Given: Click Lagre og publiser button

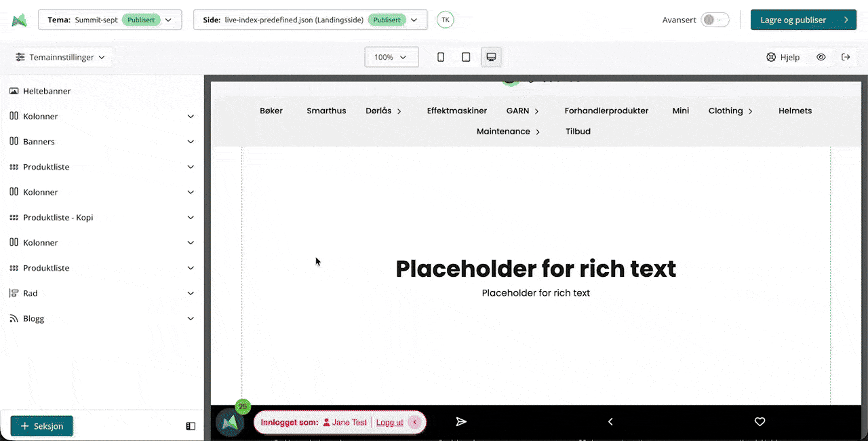Looking at the screenshot, I should [804, 20].
